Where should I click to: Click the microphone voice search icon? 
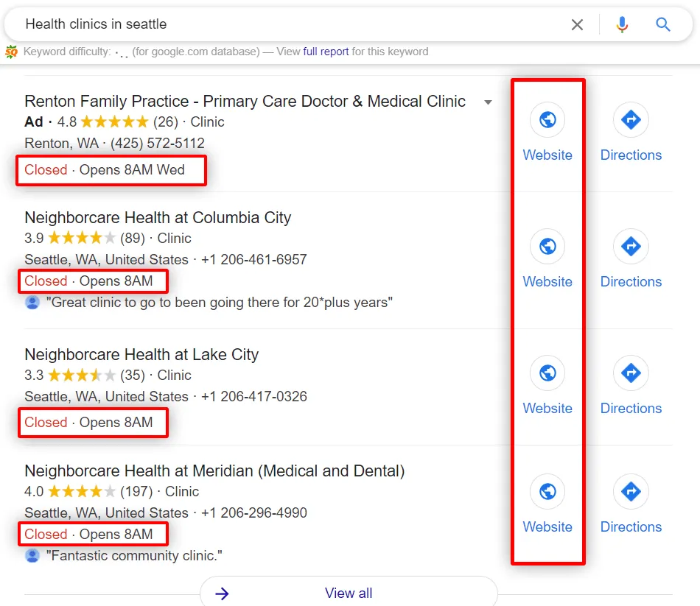[x=623, y=25]
